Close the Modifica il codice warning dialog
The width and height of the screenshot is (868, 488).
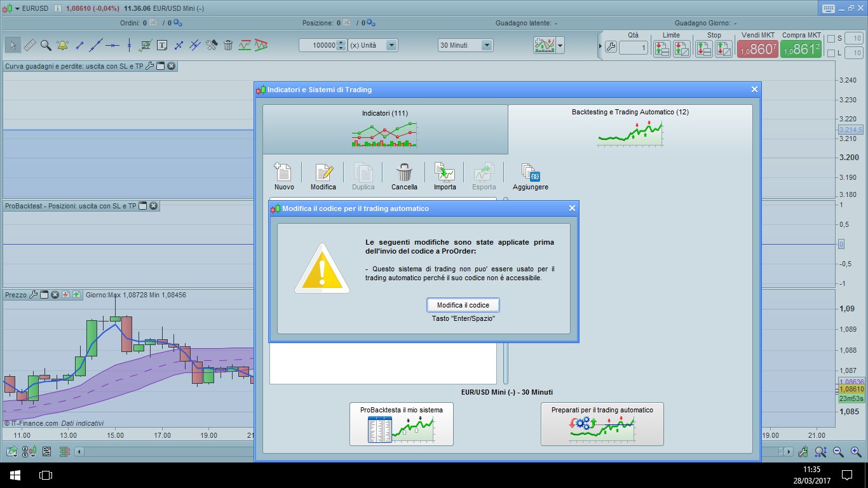(572, 208)
